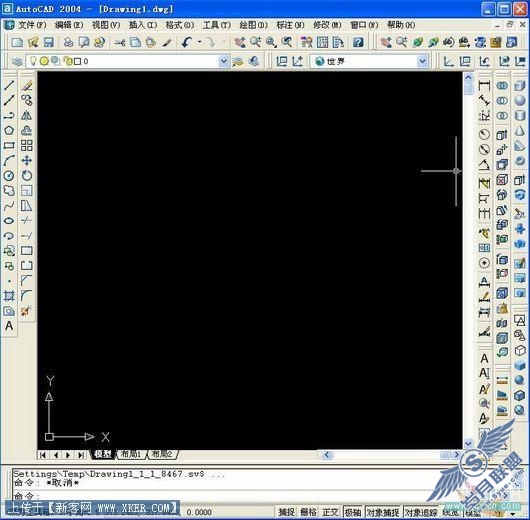Select the Rotate modify tool

tap(27, 175)
